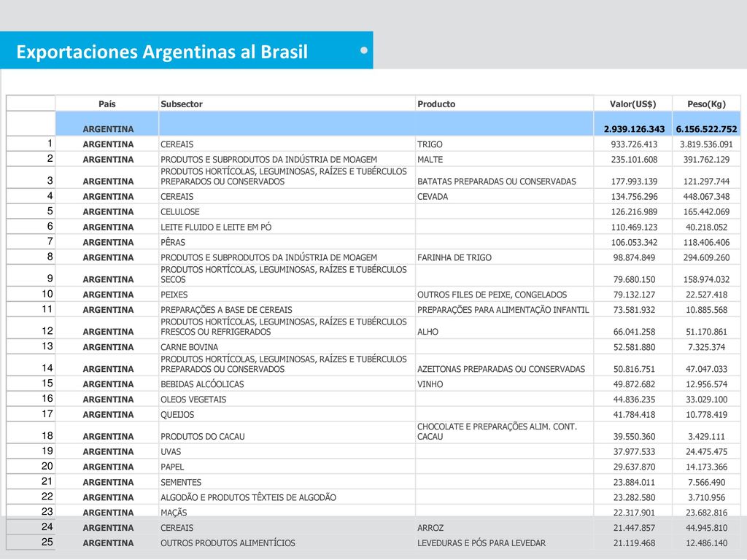Select weight 24.475.475 for UVAS
Viewport: 747px width, 560px height.
pos(706,452)
